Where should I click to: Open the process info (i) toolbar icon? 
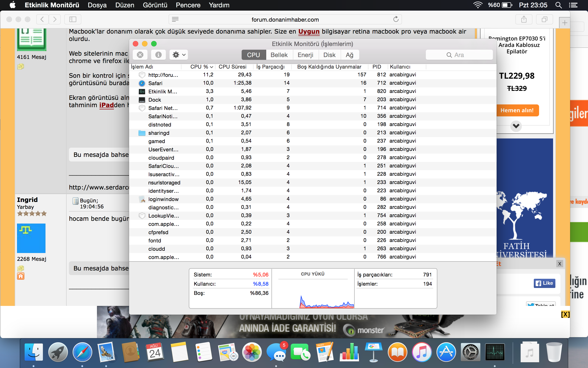(158, 55)
